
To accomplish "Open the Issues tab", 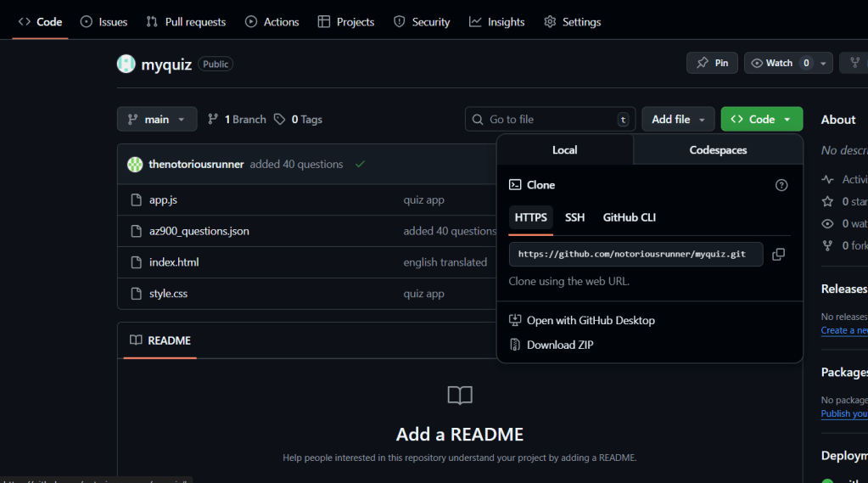I will pyautogui.click(x=104, y=21).
